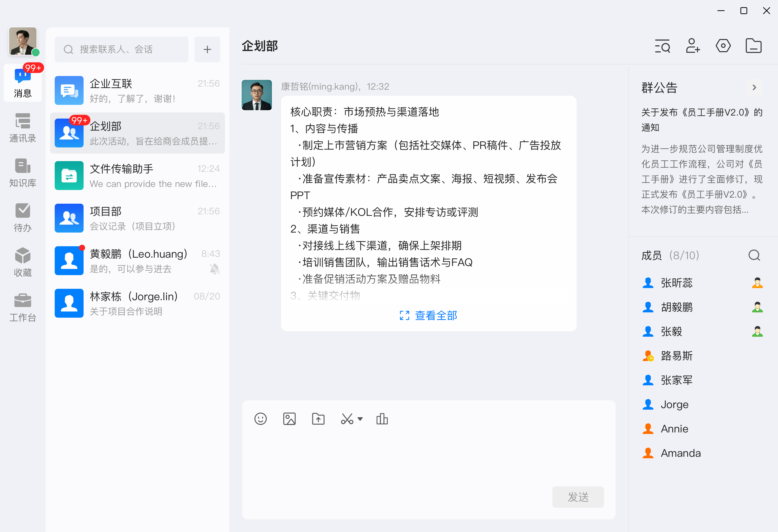Expand 群公告 announcement with chevron
778x532 pixels.
[x=754, y=87]
